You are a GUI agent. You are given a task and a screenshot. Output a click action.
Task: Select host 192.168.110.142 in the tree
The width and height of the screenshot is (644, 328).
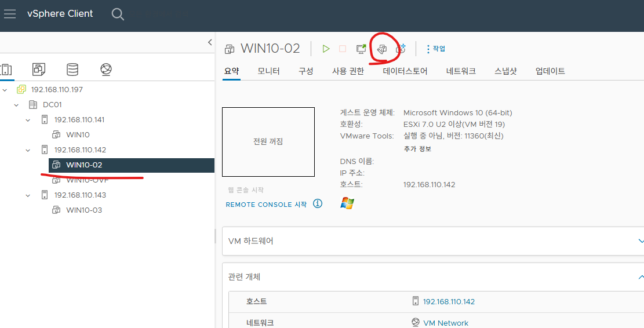click(x=80, y=150)
